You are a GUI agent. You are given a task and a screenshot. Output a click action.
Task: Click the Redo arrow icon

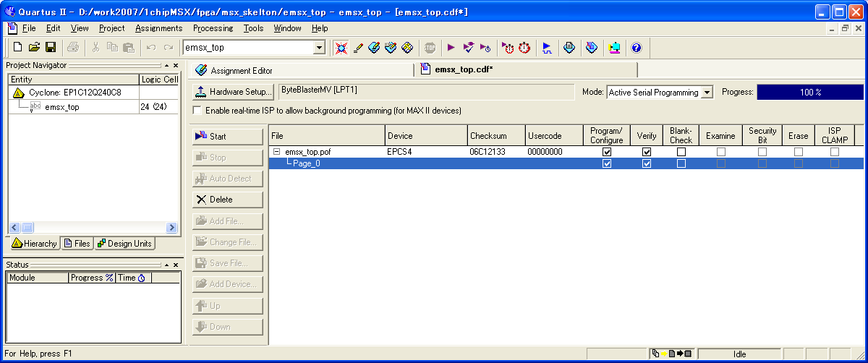pos(168,47)
